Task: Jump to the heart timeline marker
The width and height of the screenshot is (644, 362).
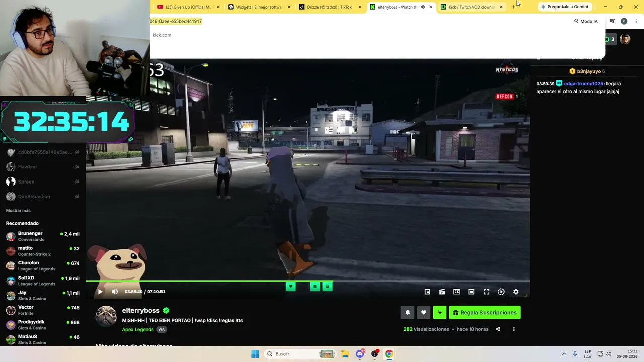Action: point(290,287)
